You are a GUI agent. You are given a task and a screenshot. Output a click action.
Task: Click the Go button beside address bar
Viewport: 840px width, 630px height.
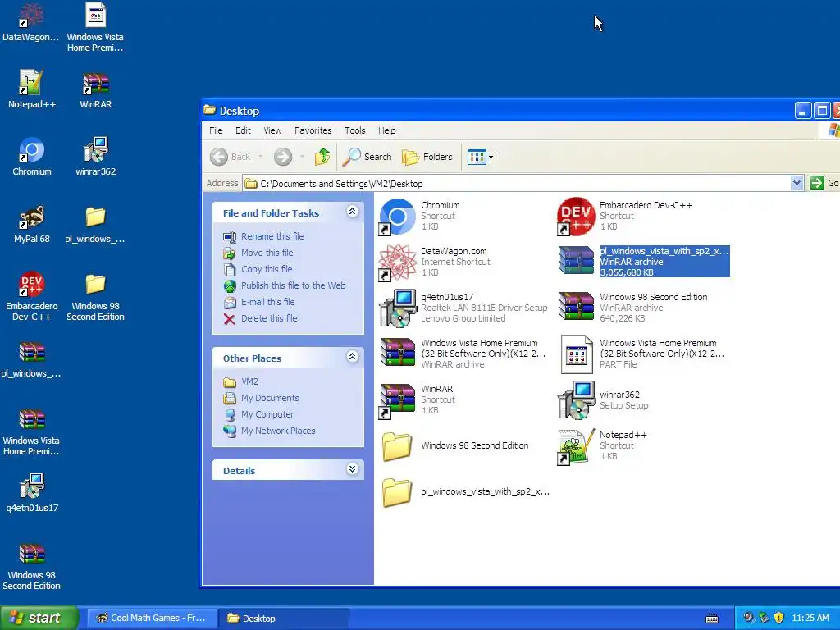tap(824, 183)
